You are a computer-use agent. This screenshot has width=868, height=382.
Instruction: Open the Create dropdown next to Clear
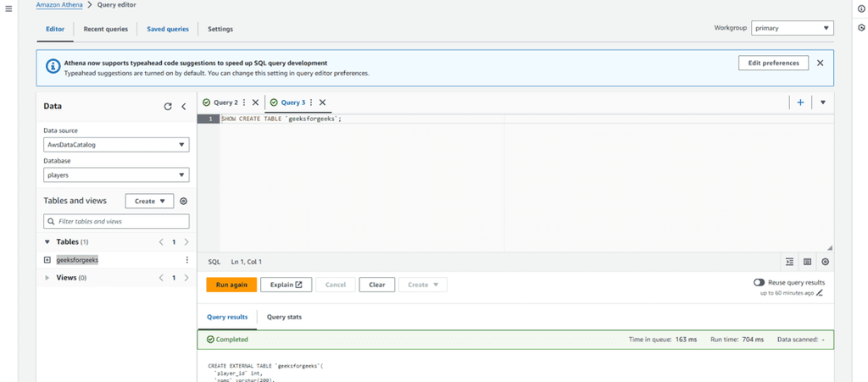coord(423,285)
